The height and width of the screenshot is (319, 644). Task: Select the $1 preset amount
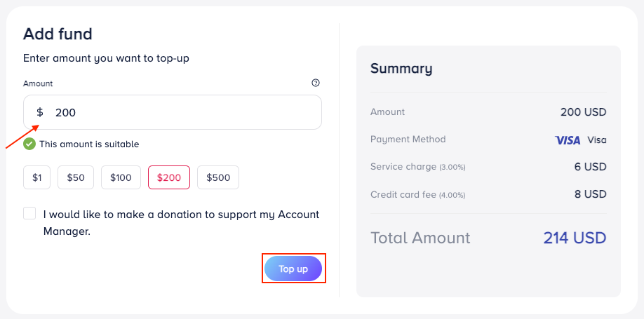[x=36, y=177]
